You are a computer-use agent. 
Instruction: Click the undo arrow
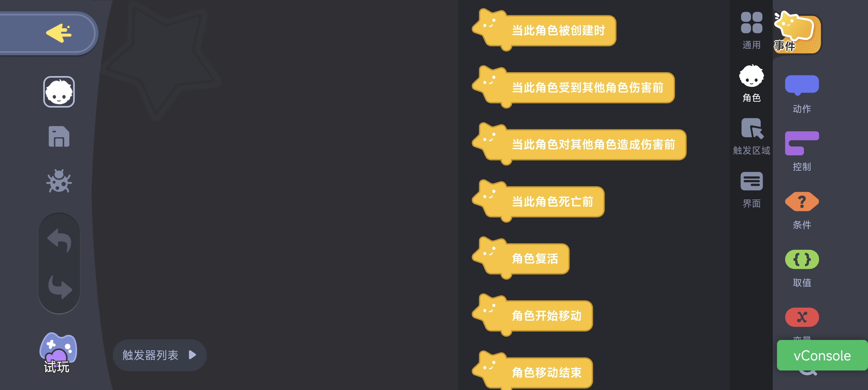click(x=59, y=240)
